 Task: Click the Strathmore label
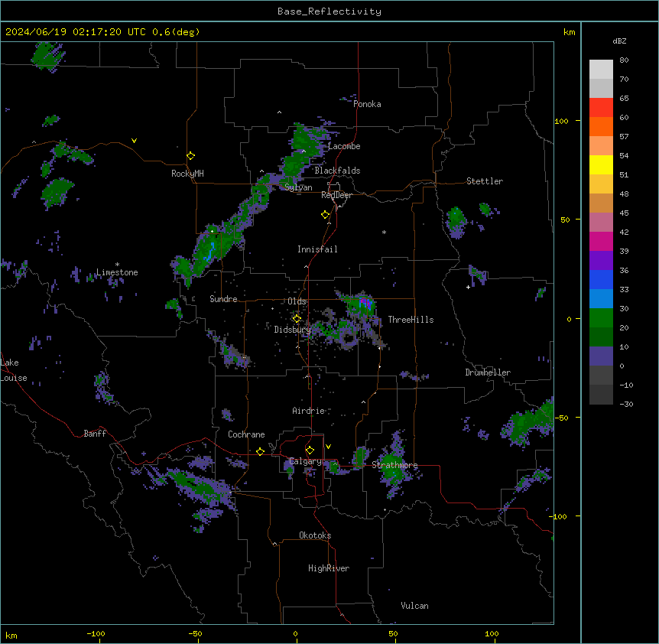tap(394, 465)
